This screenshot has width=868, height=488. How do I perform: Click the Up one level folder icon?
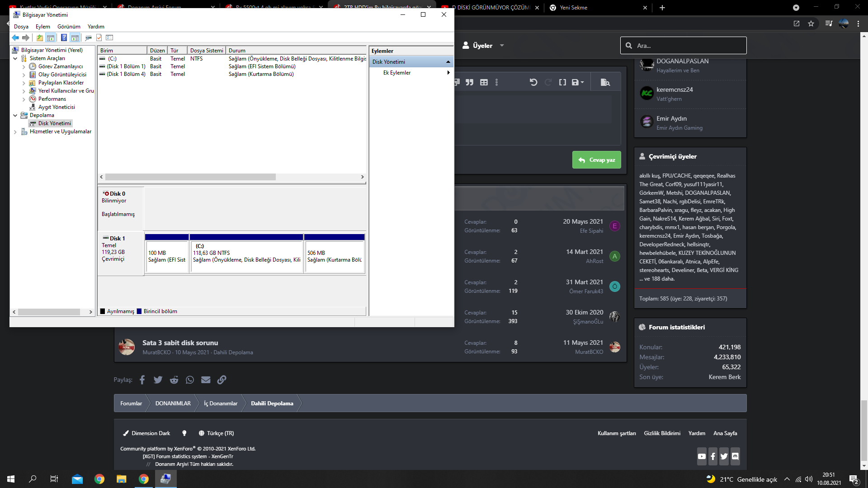pos(40,38)
